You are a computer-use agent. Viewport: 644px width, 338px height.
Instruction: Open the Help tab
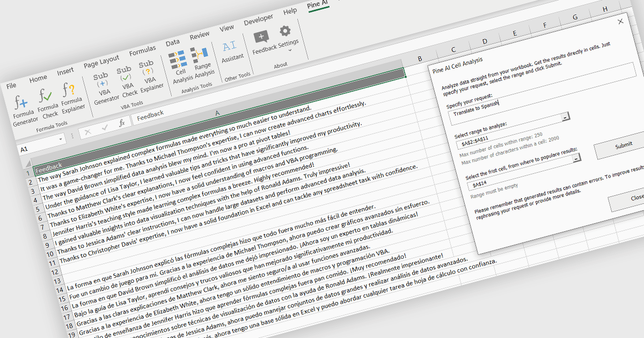[x=290, y=12]
